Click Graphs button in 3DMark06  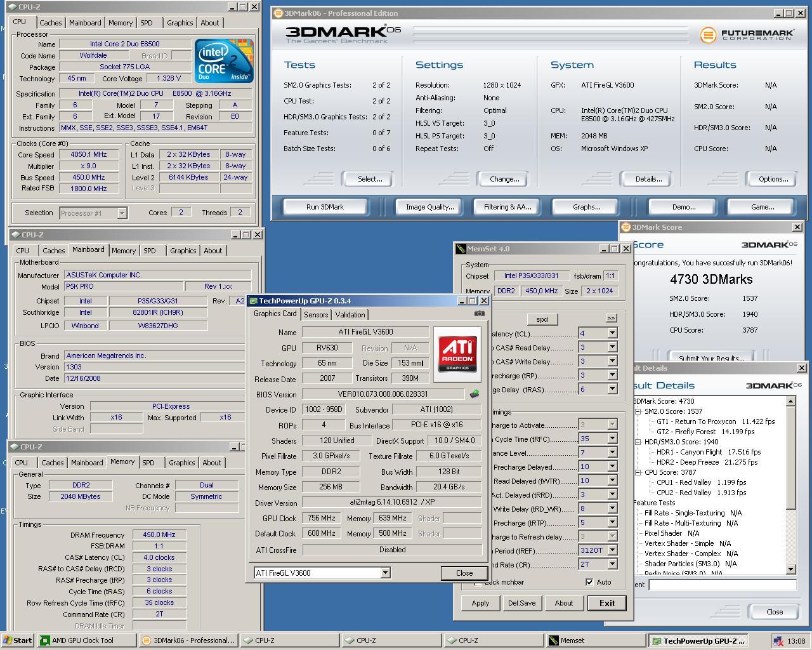point(587,207)
